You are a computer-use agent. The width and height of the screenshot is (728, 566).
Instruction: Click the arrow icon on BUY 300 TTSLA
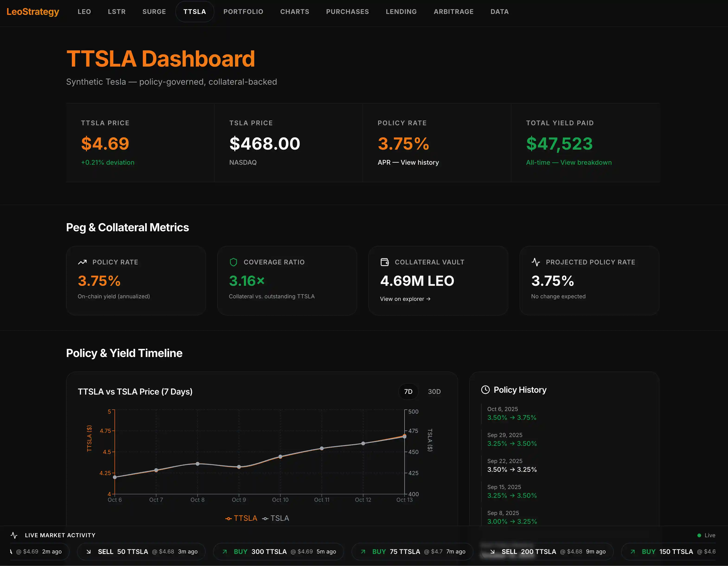pyautogui.click(x=225, y=552)
